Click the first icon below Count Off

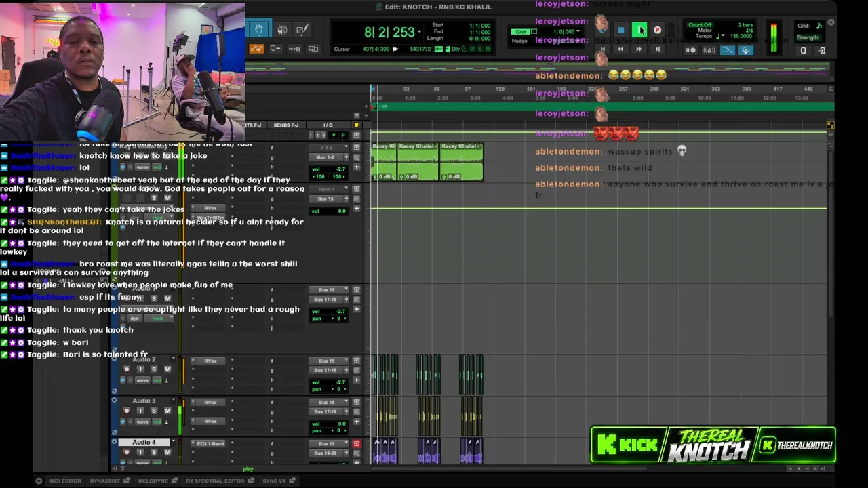tap(690, 50)
